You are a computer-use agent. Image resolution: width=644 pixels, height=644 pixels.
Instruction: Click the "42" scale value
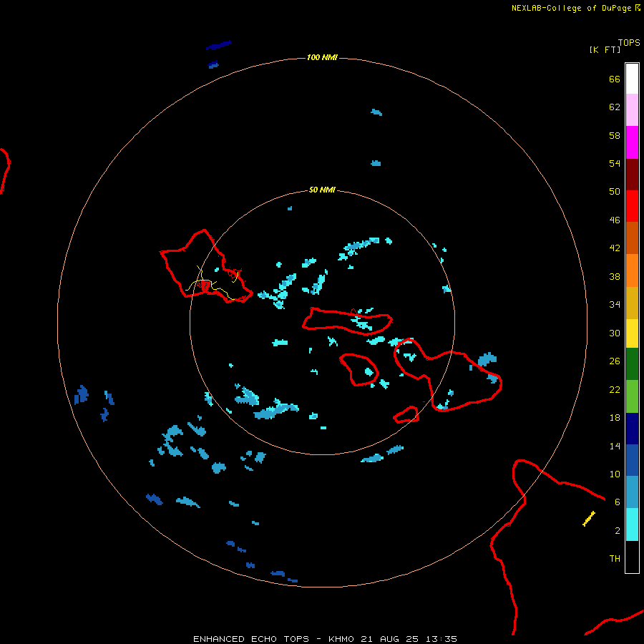[615, 248]
